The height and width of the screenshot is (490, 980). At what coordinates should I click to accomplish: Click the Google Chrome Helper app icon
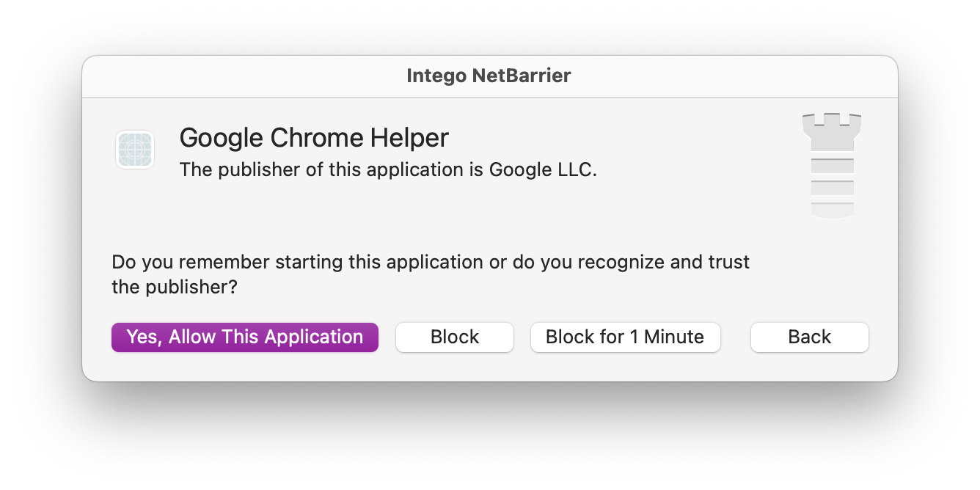(135, 150)
